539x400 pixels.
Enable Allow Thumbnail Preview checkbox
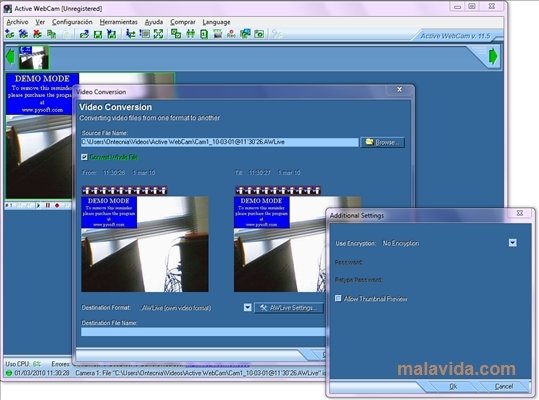coord(338,298)
